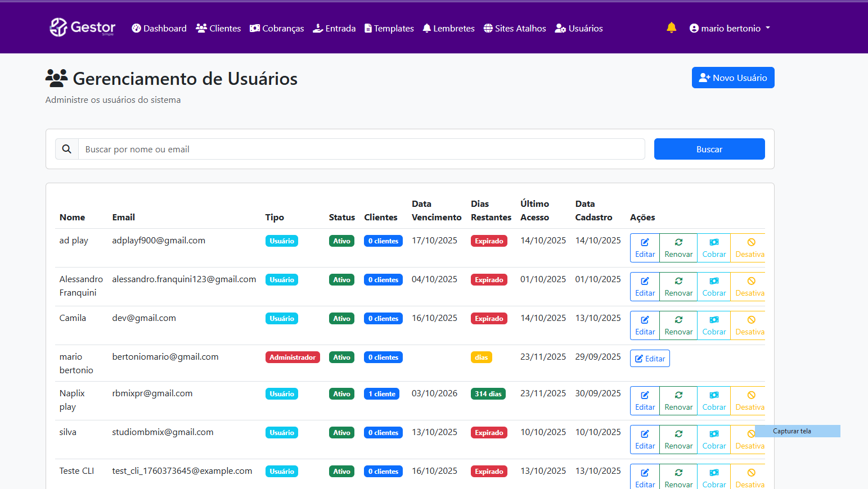The width and height of the screenshot is (868, 489).
Task: Click Renovar icon for Camila
Action: tap(678, 320)
